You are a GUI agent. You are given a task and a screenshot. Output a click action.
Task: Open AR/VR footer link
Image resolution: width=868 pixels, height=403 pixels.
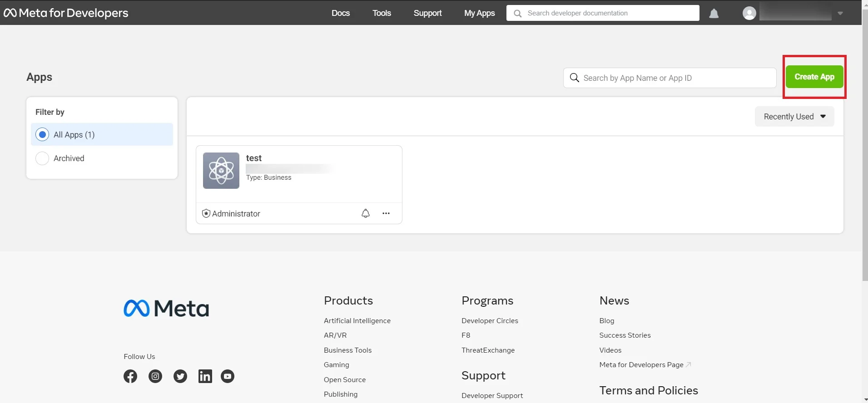[x=335, y=335]
